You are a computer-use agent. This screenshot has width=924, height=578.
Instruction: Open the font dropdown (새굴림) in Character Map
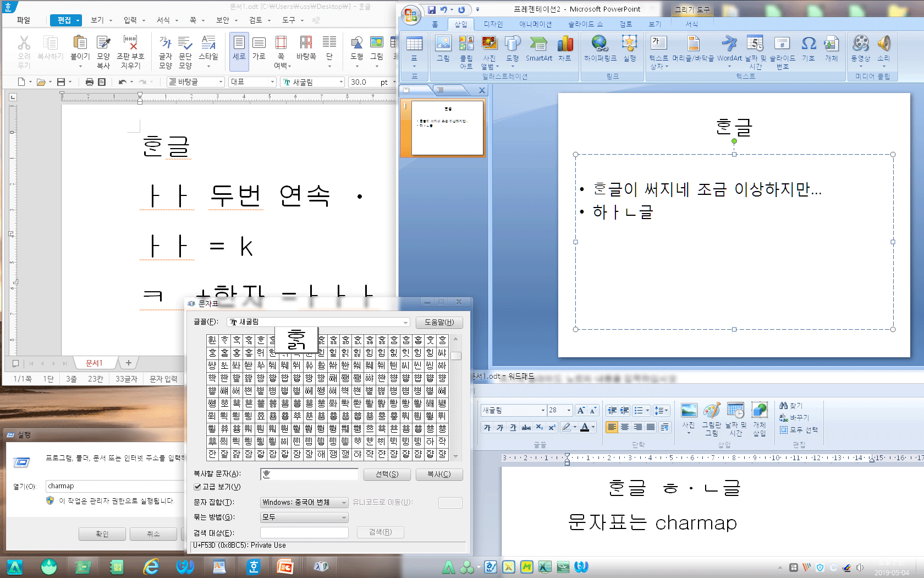[319, 322]
